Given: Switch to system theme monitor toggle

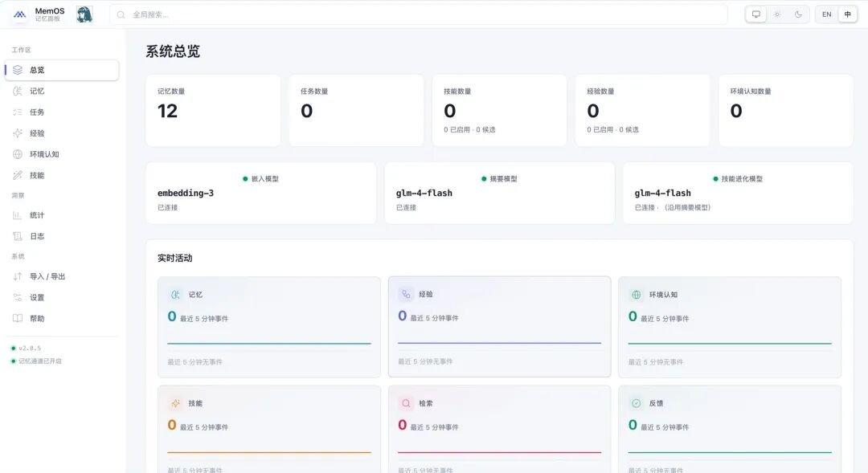Looking at the screenshot, I should [x=755, y=14].
